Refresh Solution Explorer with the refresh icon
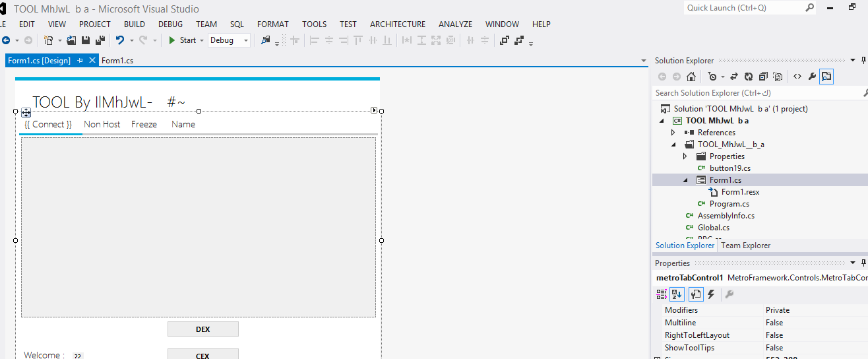The image size is (868, 359). coord(749,77)
